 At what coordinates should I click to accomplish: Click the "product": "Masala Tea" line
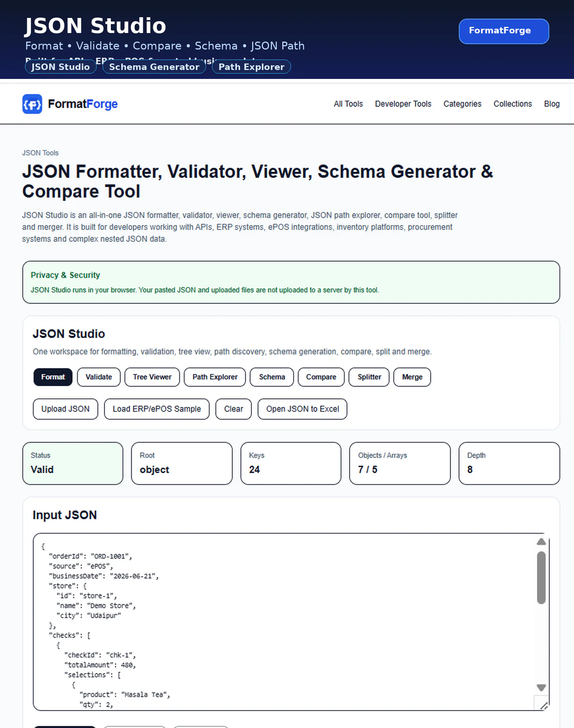click(x=125, y=695)
